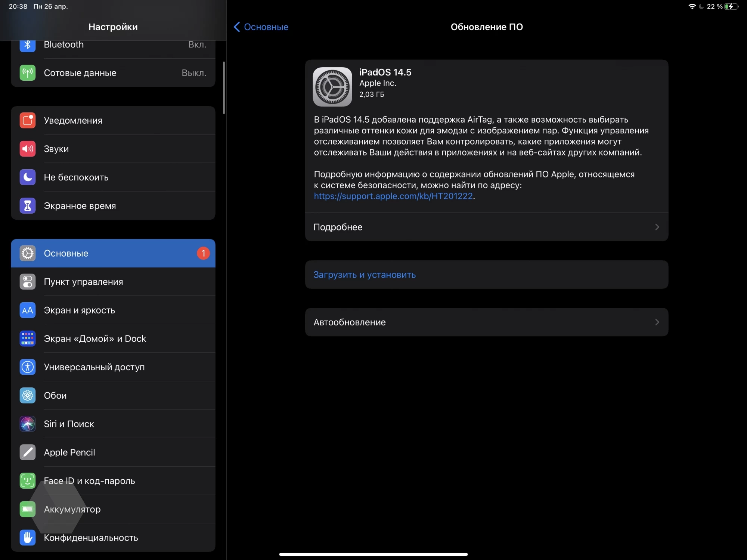Open Конфиденциальность settings

pyautogui.click(x=113, y=537)
